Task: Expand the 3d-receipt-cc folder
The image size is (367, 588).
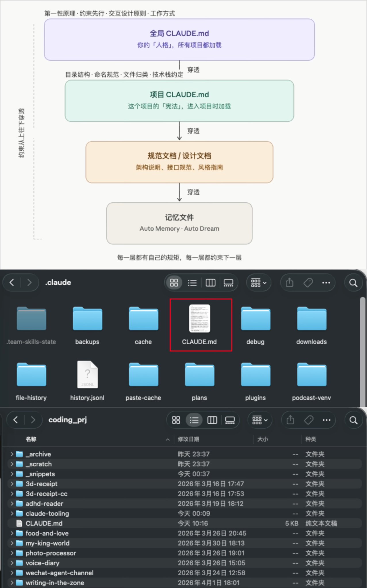Action: (x=12, y=494)
